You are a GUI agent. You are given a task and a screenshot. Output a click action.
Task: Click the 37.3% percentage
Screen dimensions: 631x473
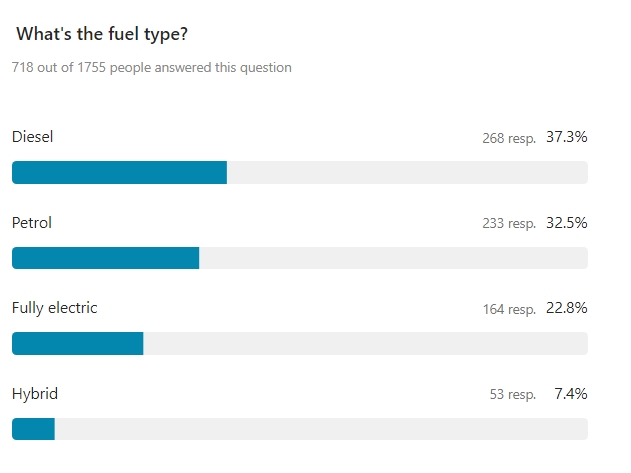[x=567, y=137]
